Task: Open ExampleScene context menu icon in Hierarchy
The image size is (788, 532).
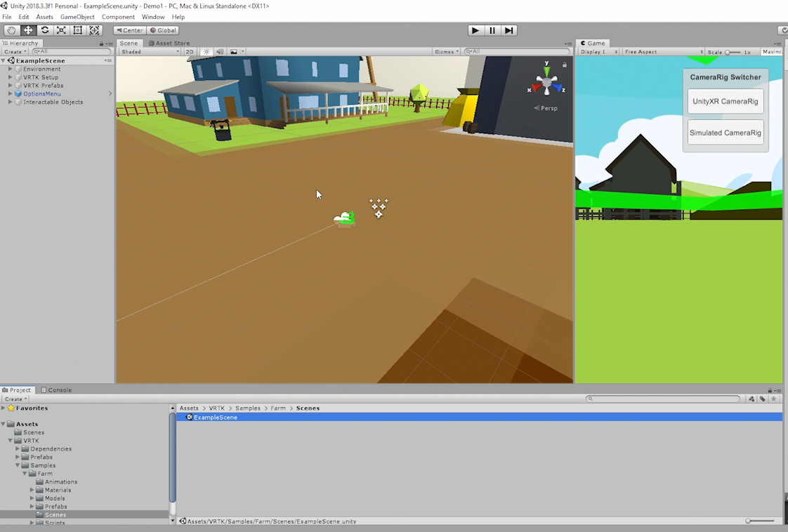Action: [x=107, y=60]
